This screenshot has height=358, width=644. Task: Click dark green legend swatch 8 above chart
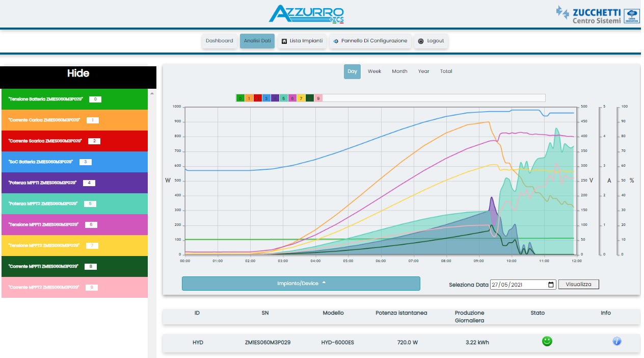310,98
